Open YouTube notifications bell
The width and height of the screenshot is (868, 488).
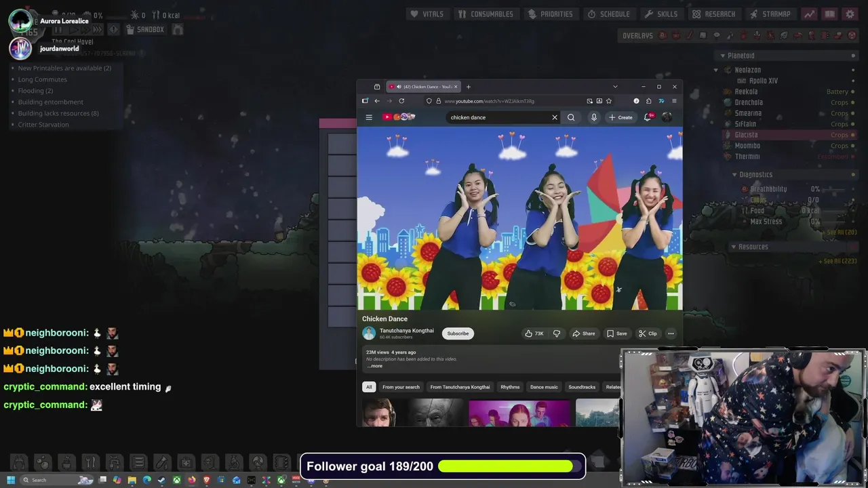click(649, 117)
